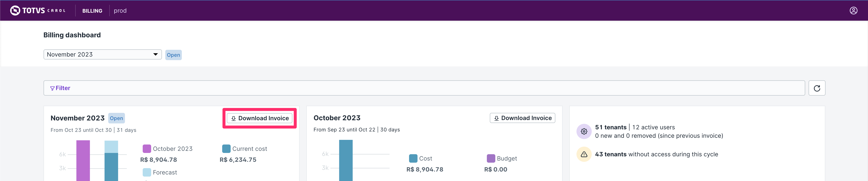Download Invoice for October 2023
Screen dimensions: 868x181
point(522,118)
